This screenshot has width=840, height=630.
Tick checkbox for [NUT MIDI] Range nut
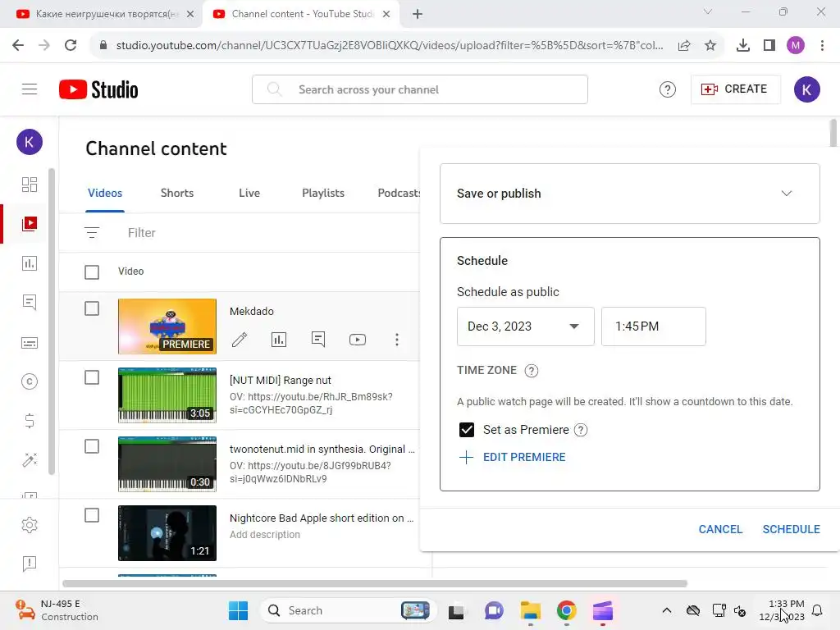click(x=92, y=377)
